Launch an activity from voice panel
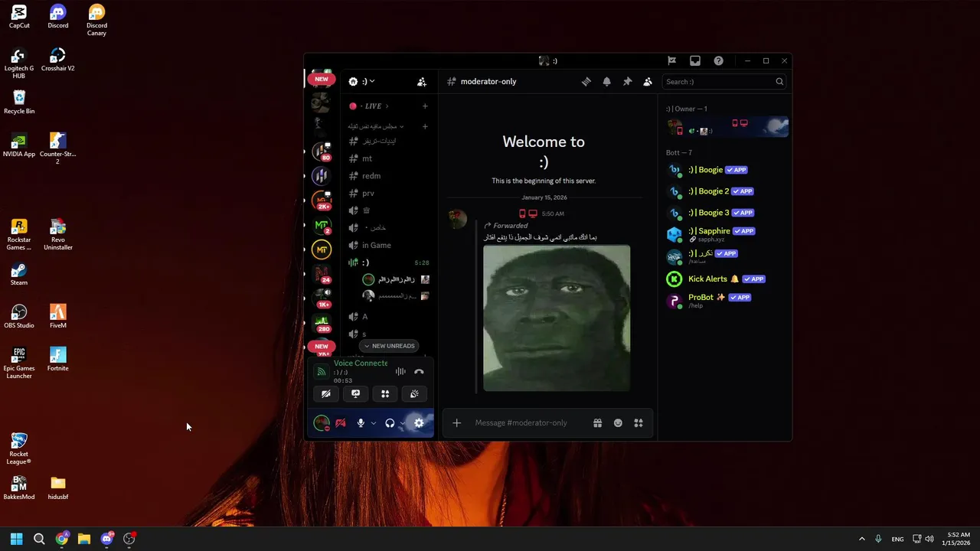This screenshot has width=980, height=551. pyautogui.click(x=385, y=394)
